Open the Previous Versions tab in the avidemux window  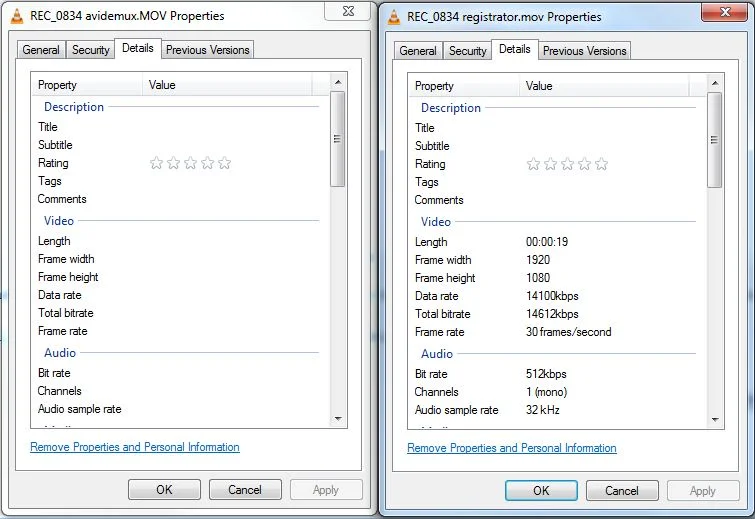coord(208,50)
